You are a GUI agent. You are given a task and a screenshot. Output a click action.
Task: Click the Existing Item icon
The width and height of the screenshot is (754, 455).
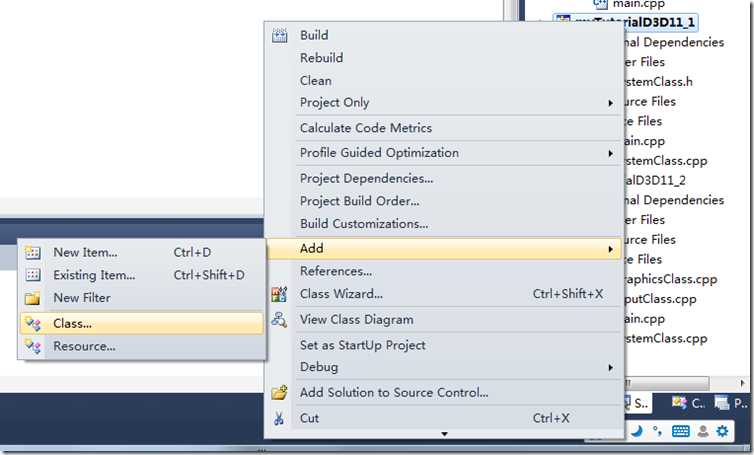pyautogui.click(x=33, y=275)
